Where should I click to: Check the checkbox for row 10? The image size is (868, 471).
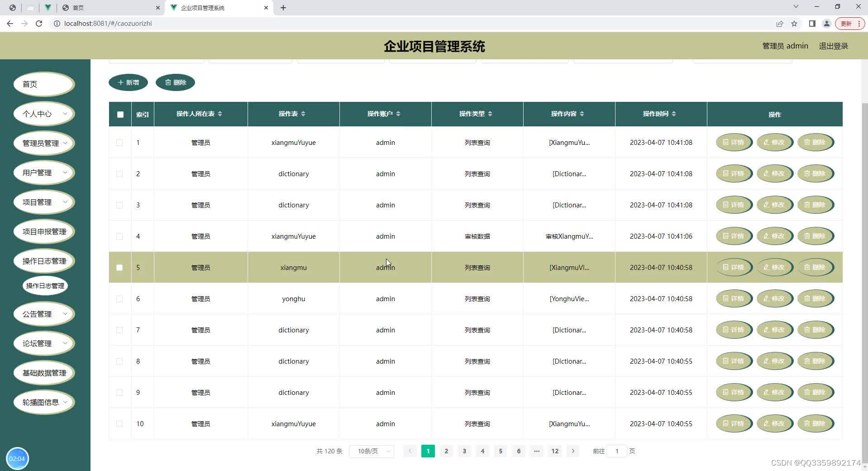(x=119, y=424)
